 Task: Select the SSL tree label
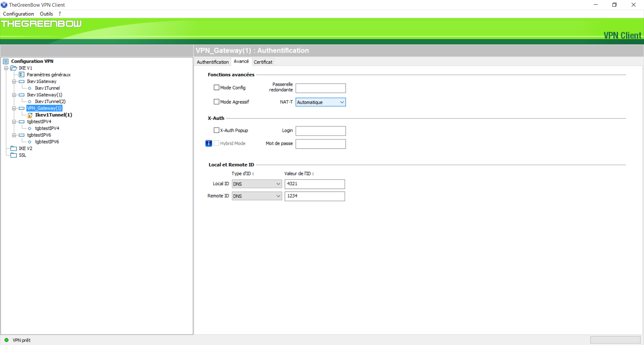pyautogui.click(x=22, y=155)
